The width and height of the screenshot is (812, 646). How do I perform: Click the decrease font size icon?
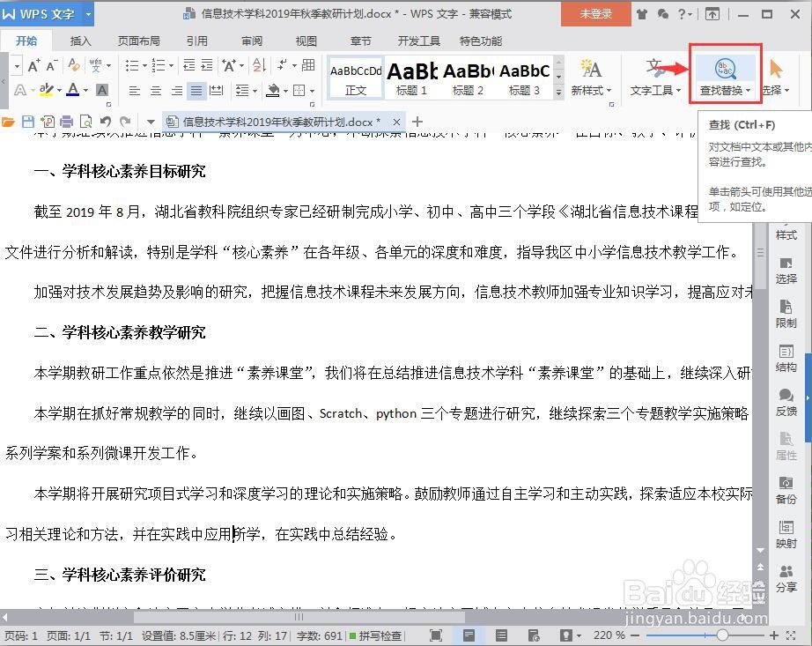click(51, 65)
